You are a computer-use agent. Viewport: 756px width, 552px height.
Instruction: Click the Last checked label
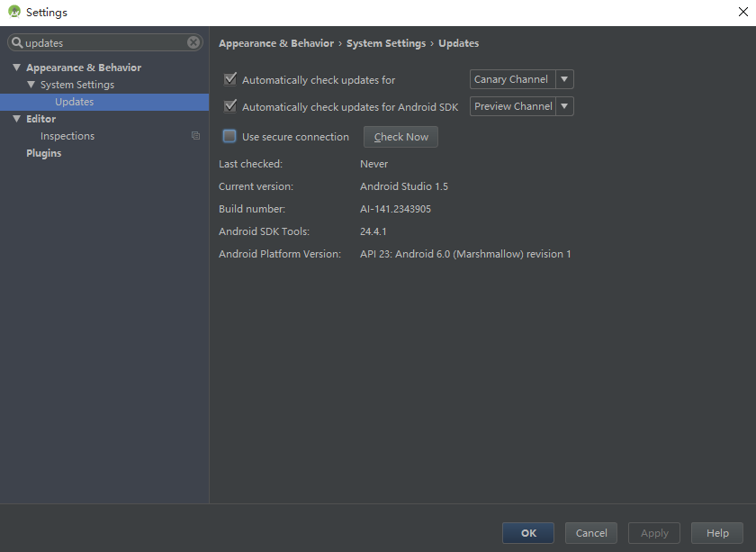(251, 164)
